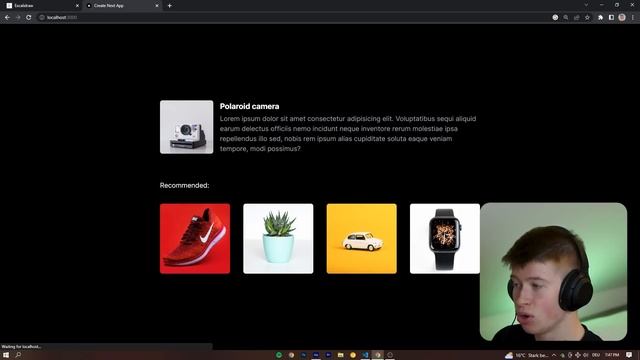Screen dimensions: 640x360
Task: Reload the localhost page
Action: [x=29, y=18]
